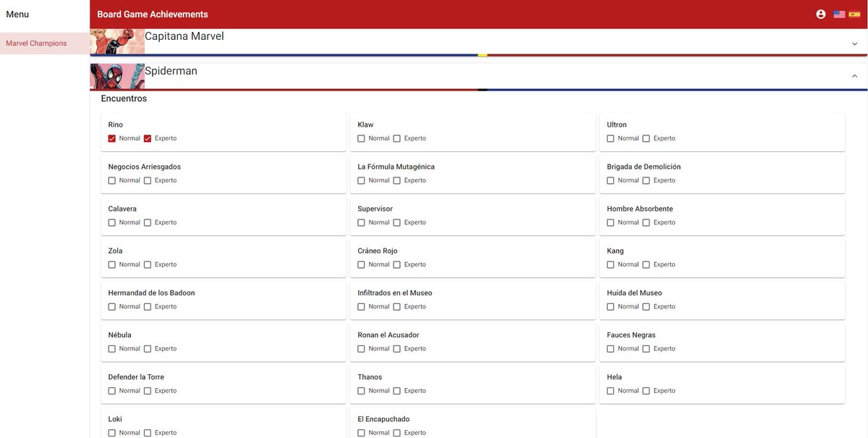Click the El Encapuchado encounter title

(383, 419)
